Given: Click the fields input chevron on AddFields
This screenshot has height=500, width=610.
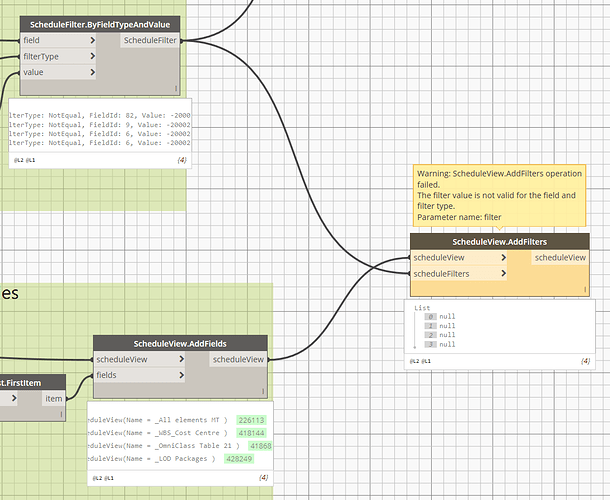Looking at the screenshot, I should pyautogui.click(x=181, y=375).
